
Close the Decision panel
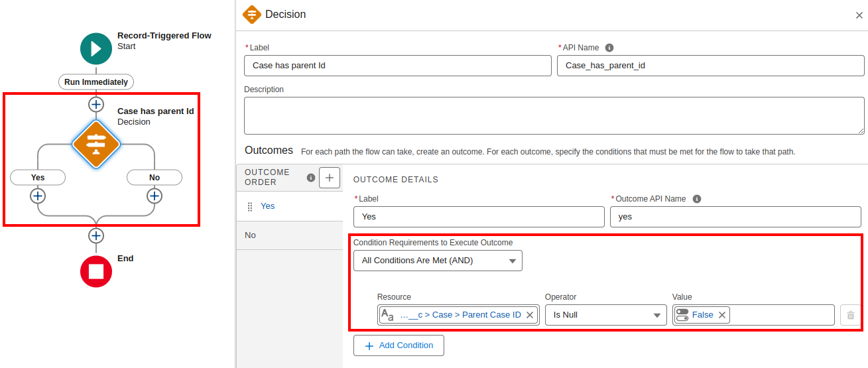click(859, 15)
